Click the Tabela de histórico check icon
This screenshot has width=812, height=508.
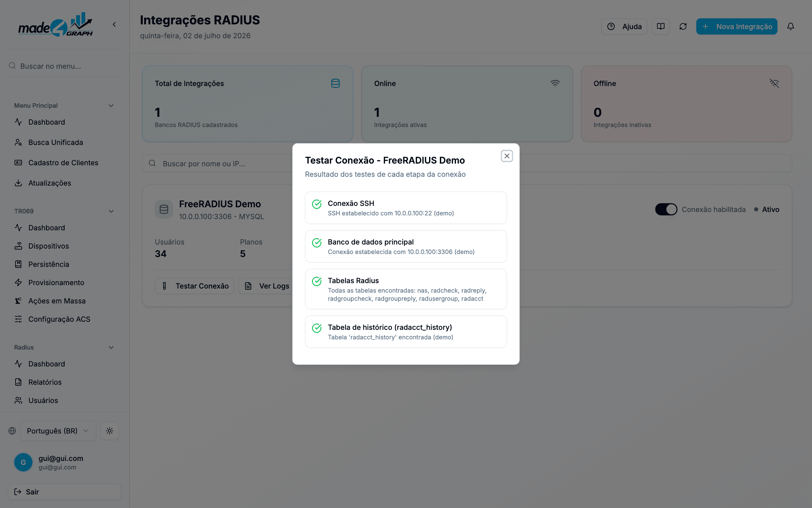click(x=317, y=328)
